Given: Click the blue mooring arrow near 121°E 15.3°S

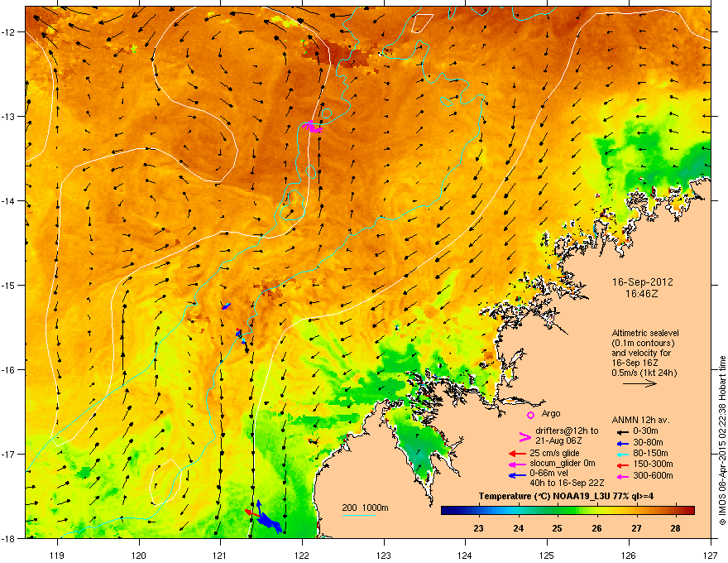Looking at the screenshot, I should [x=226, y=306].
